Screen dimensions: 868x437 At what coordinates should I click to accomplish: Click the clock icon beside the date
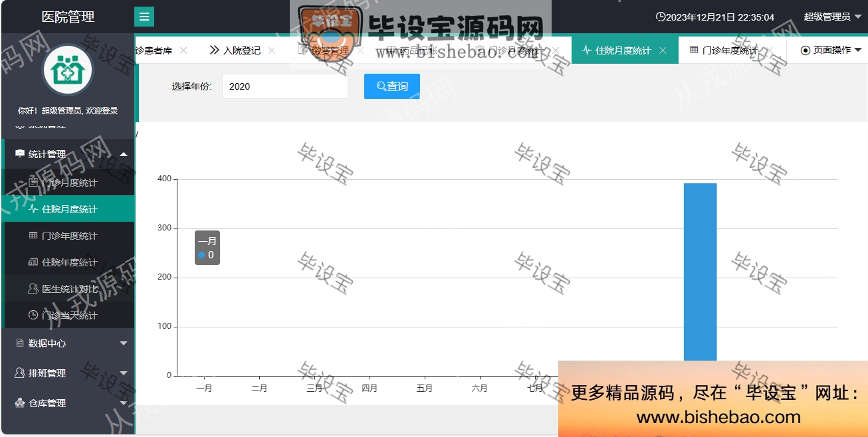[x=660, y=17]
